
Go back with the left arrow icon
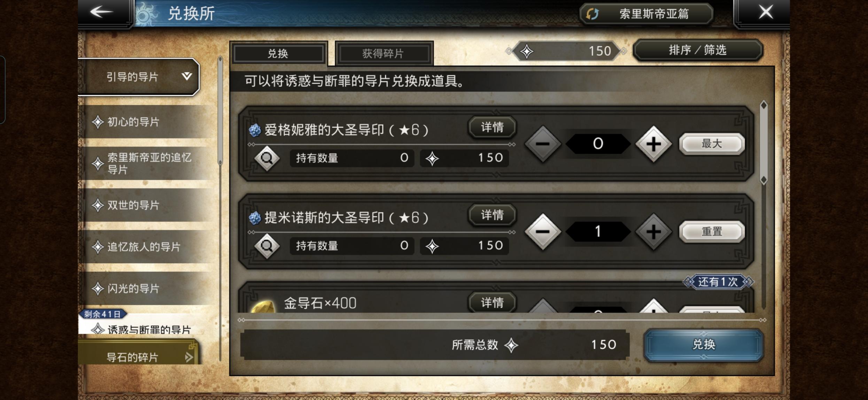102,12
